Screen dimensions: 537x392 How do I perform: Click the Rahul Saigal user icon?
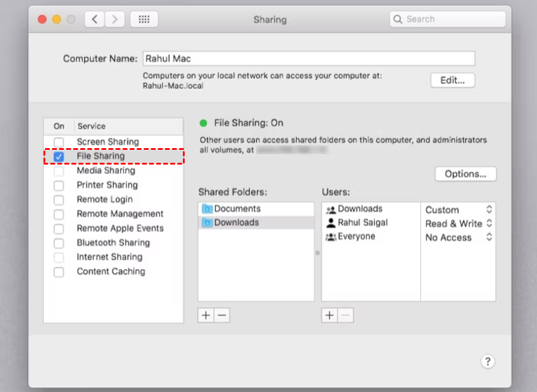coord(331,223)
